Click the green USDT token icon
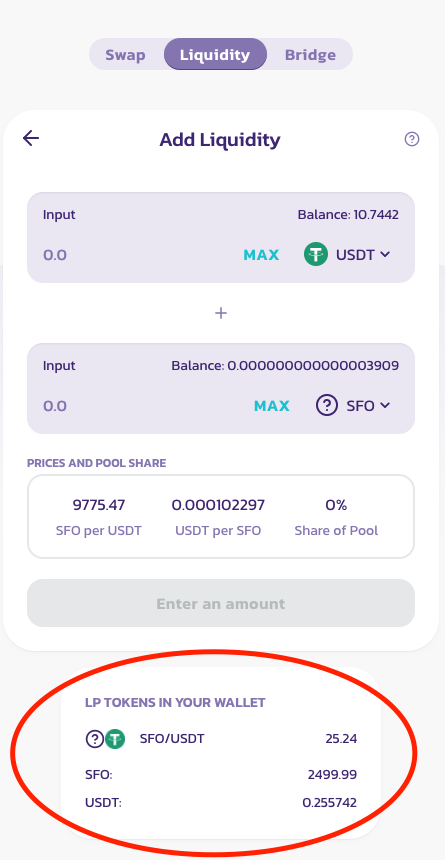445x860 pixels. coord(316,254)
